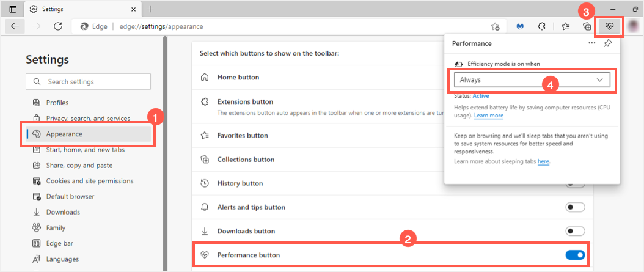Open the tab actions menu icon
Screen dimensions: 644x272
point(13,9)
